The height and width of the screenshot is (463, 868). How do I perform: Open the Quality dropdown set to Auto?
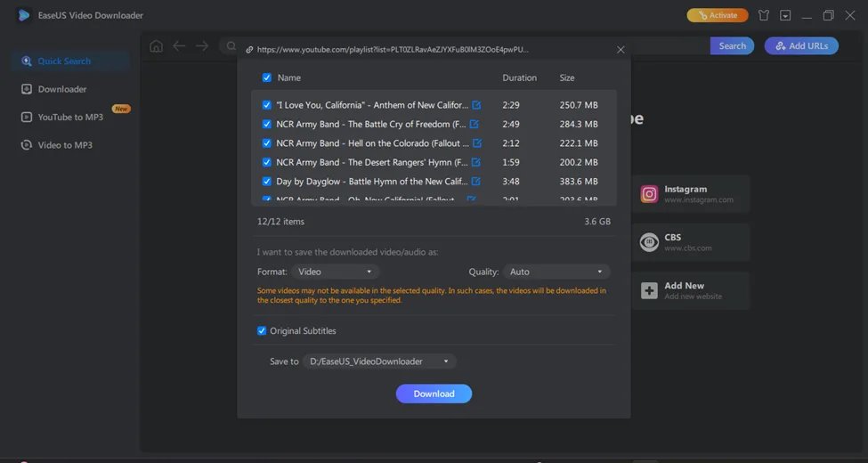(x=556, y=272)
